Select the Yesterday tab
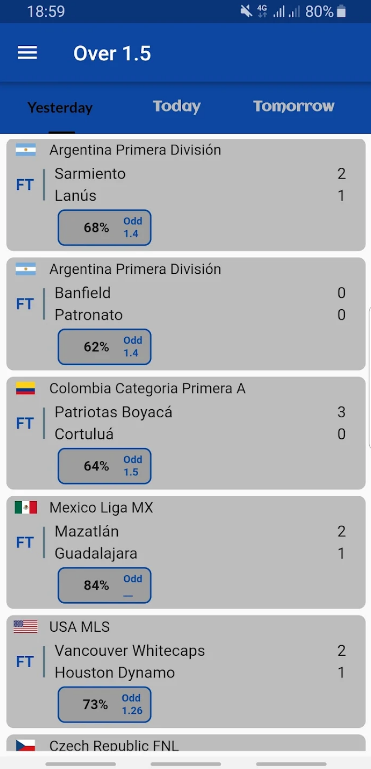This screenshot has width=371, height=769. point(60,107)
